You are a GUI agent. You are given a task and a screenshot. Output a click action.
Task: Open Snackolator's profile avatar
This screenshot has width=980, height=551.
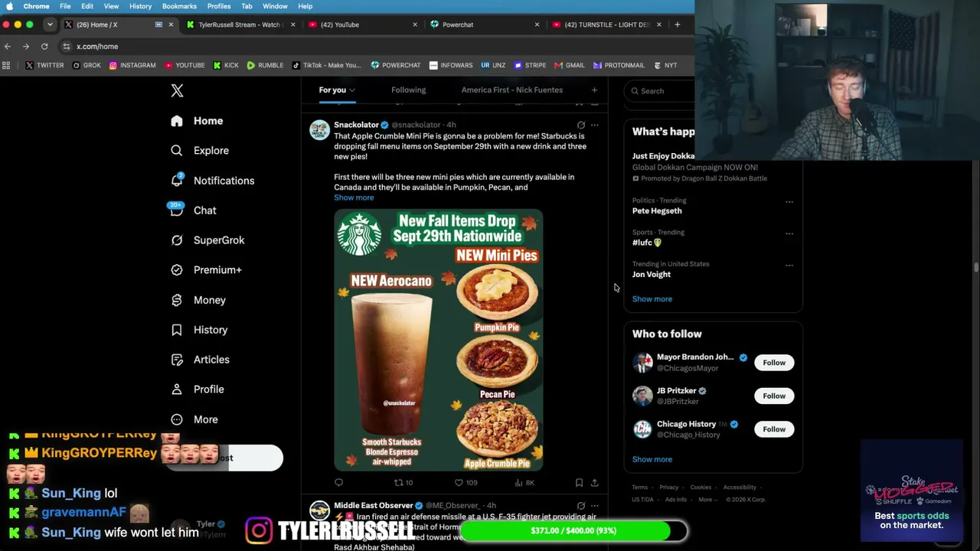coord(319,130)
